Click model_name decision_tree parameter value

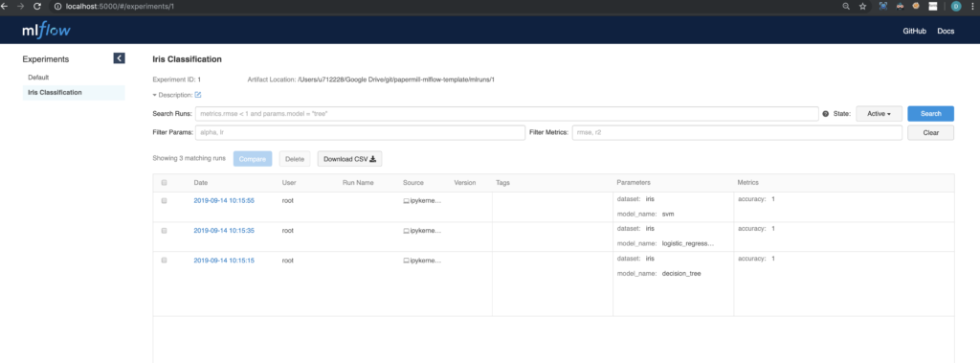[681, 274]
